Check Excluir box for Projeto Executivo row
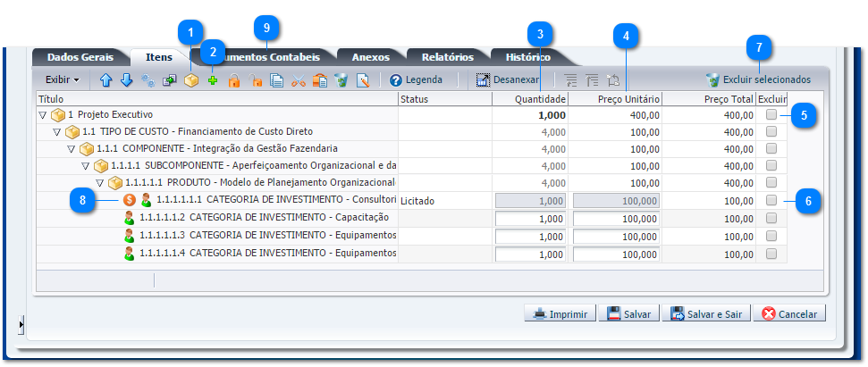Viewport: 868px width, 367px height. pos(771,114)
